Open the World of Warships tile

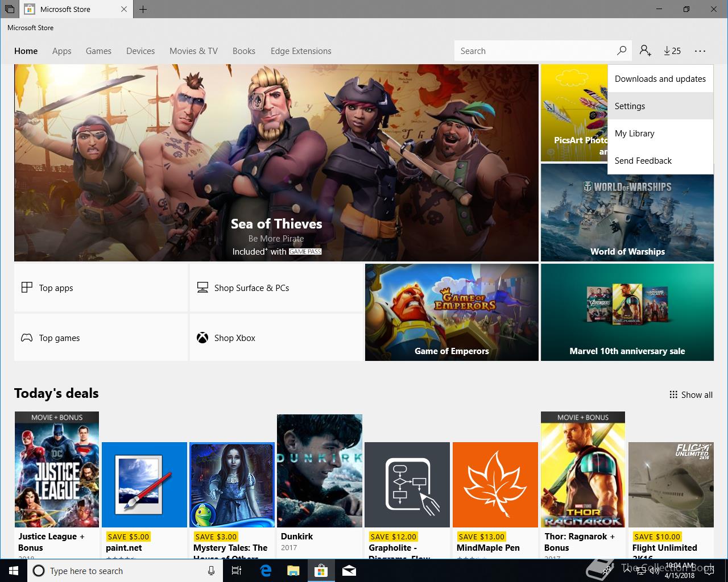(x=627, y=213)
